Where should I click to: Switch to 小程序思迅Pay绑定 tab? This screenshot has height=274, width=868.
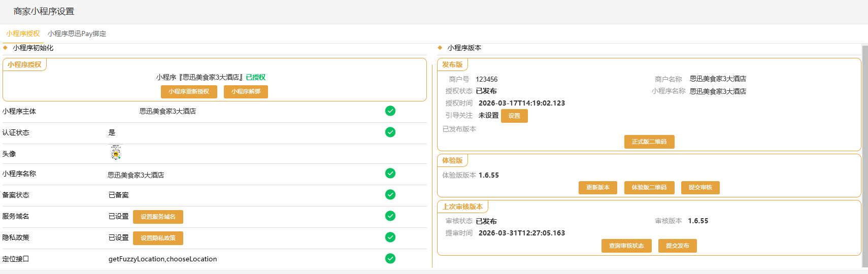77,34
